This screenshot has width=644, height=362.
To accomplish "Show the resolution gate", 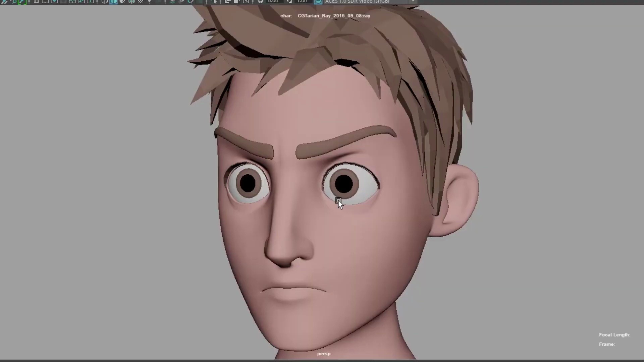I will [x=54, y=2].
